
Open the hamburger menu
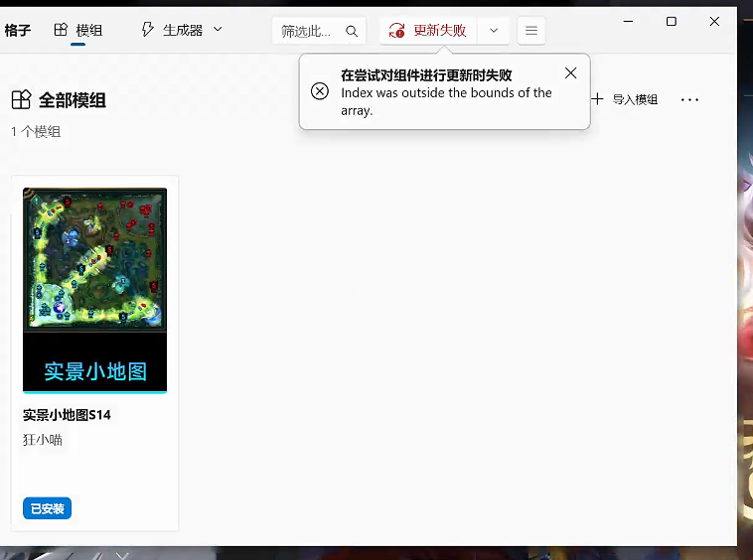(x=531, y=31)
